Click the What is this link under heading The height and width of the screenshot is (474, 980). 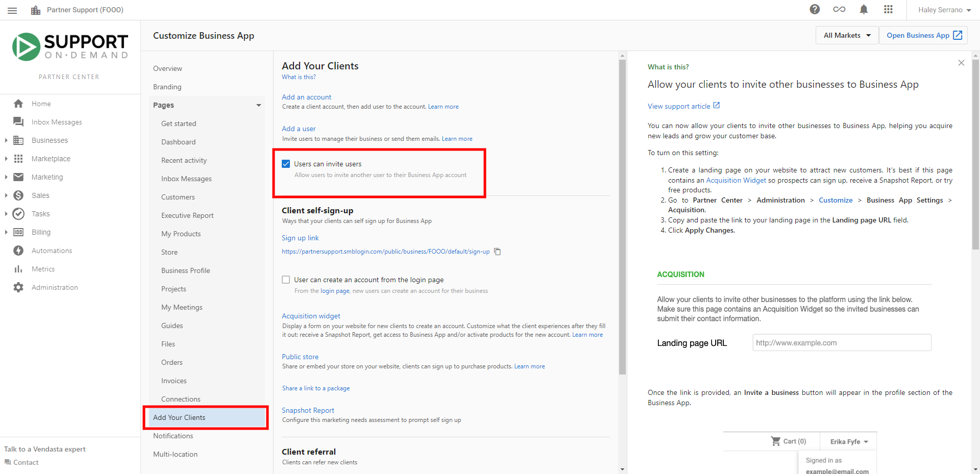pos(299,77)
